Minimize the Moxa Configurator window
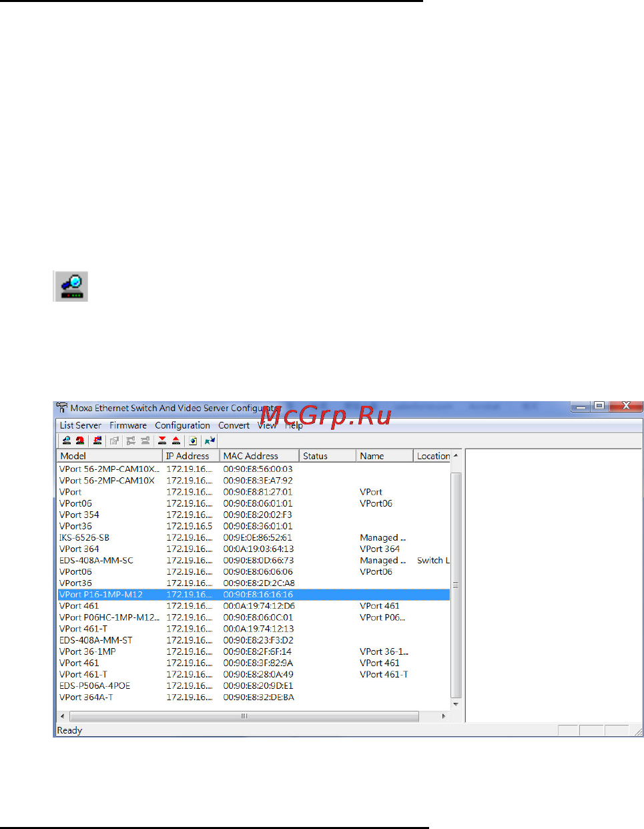Viewport: 644px width, 829px height. [x=581, y=406]
